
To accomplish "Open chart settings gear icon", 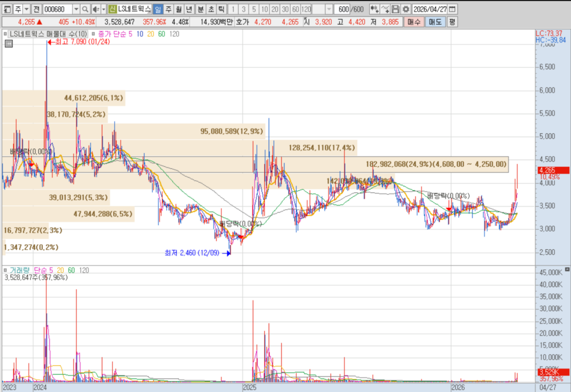I will [x=406, y=9].
